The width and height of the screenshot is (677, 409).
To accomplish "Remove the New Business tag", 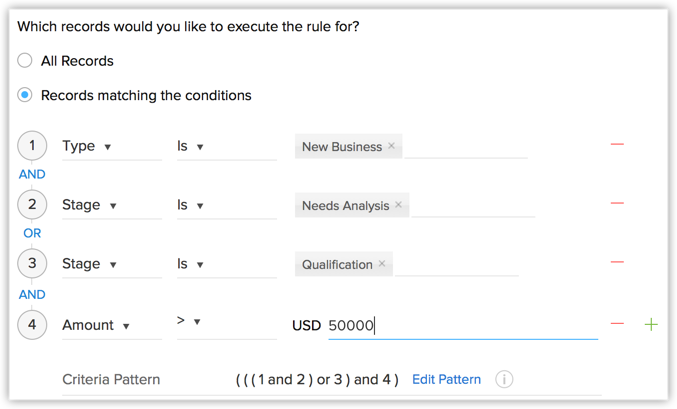I will click(391, 146).
